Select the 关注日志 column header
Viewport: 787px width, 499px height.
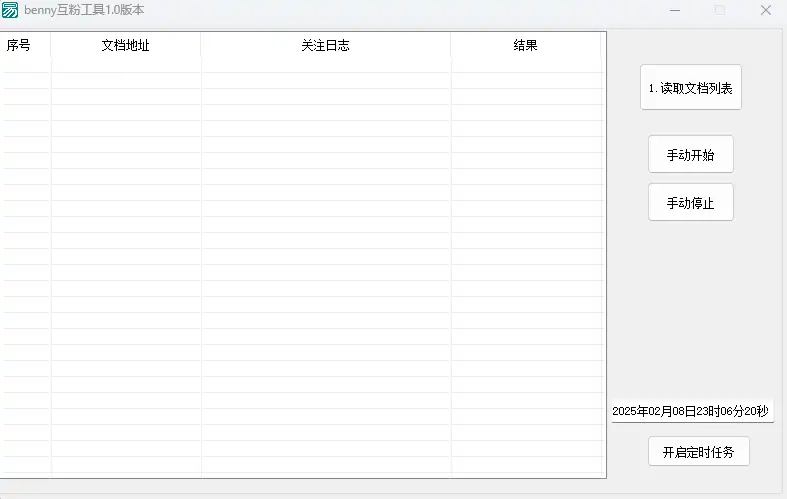pos(325,45)
